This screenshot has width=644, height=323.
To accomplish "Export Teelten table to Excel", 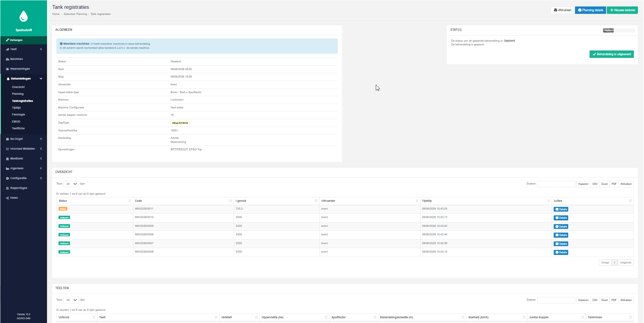I will pos(604,300).
